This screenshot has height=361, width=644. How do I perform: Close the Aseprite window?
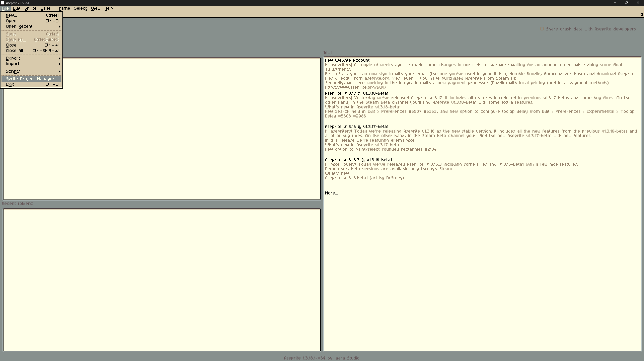[638, 3]
